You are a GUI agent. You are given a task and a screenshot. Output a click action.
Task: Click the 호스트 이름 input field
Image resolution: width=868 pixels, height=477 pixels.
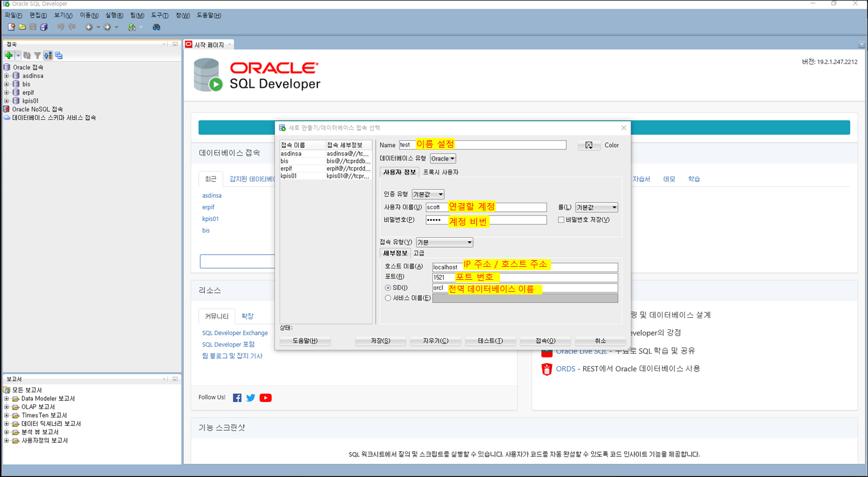coord(525,267)
